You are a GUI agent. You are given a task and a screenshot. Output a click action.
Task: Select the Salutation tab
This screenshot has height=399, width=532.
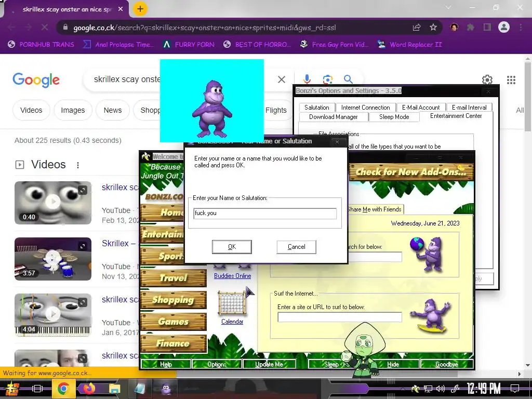[x=317, y=108]
